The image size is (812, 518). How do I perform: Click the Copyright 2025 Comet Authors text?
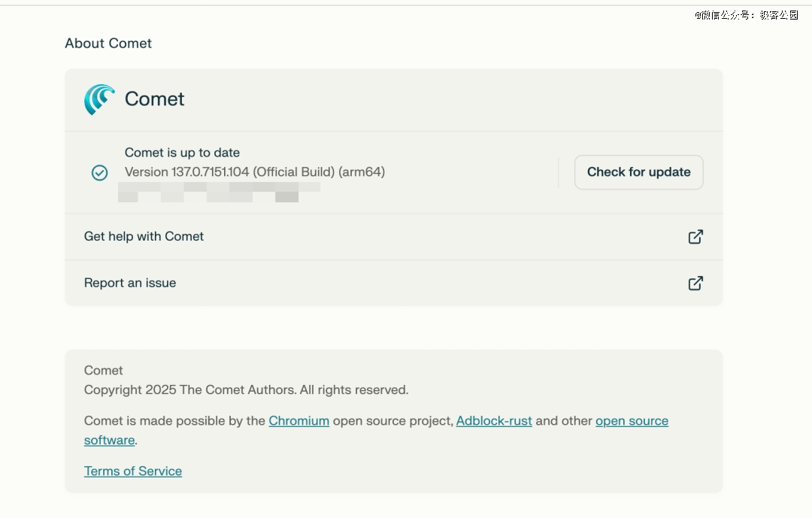click(x=246, y=390)
